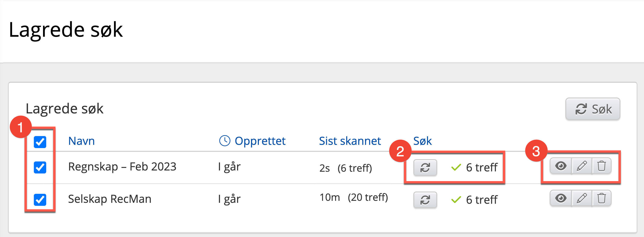Viewport: 644px width, 237px height.
Task: Delete the Regnskap – Feb 2023 saved search
Action: coord(601,166)
